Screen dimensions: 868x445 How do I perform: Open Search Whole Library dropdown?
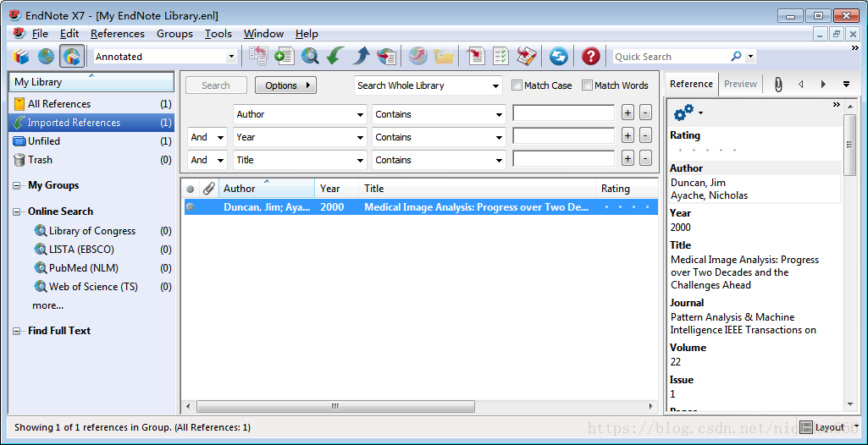click(x=495, y=86)
